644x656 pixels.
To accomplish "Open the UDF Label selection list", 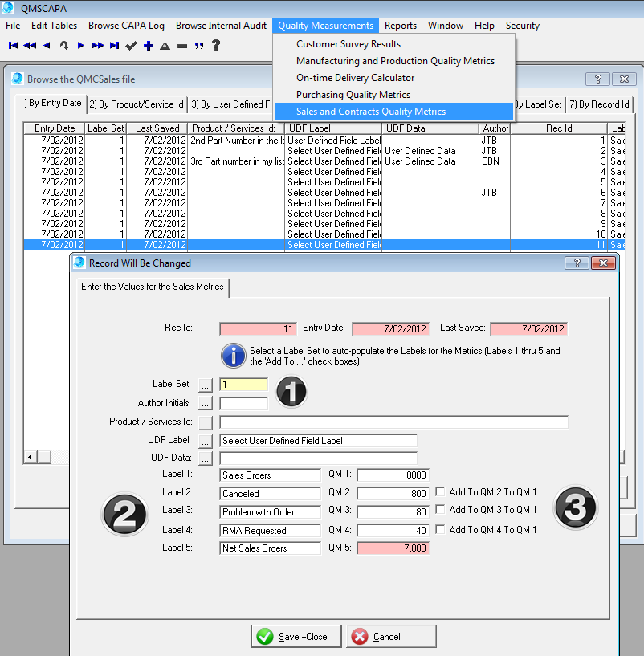I will click(x=205, y=440).
